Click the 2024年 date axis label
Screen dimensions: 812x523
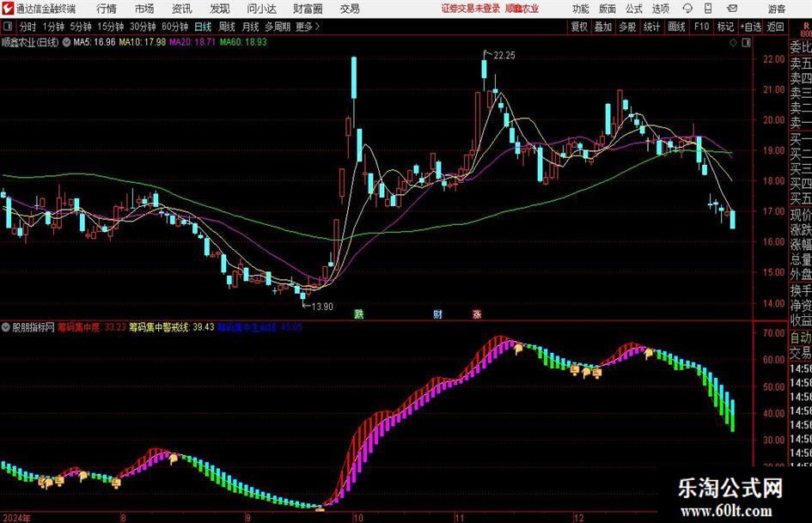17,518
